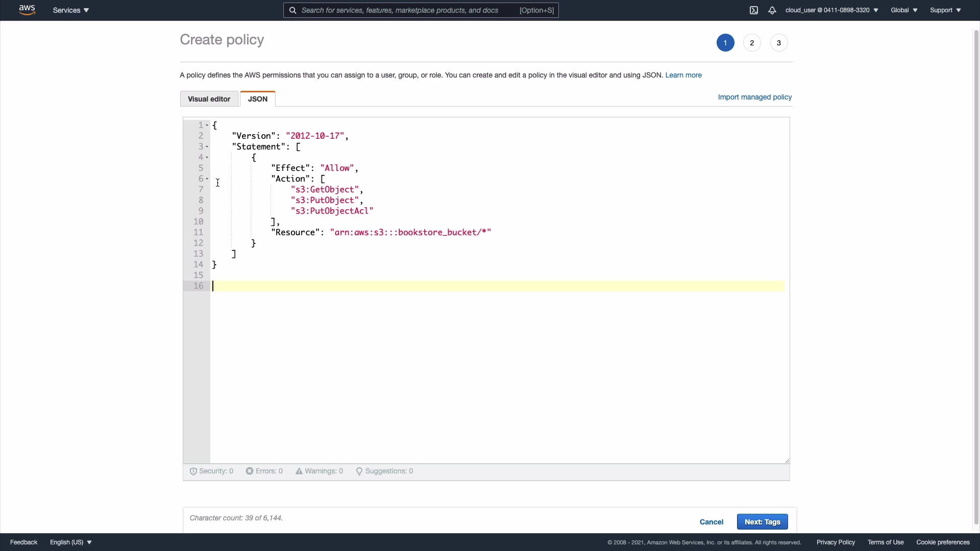Click the Suggestions lightbulb icon

click(x=359, y=471)
